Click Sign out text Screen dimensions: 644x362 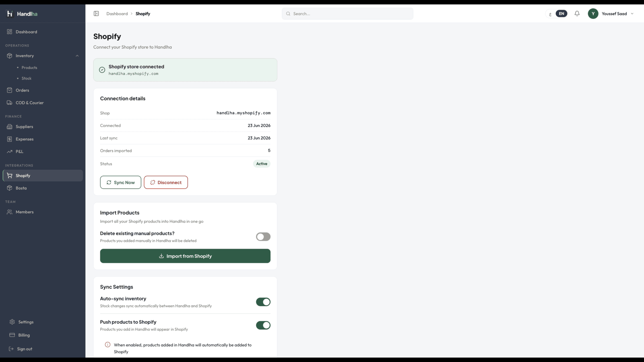click(25, 349)
